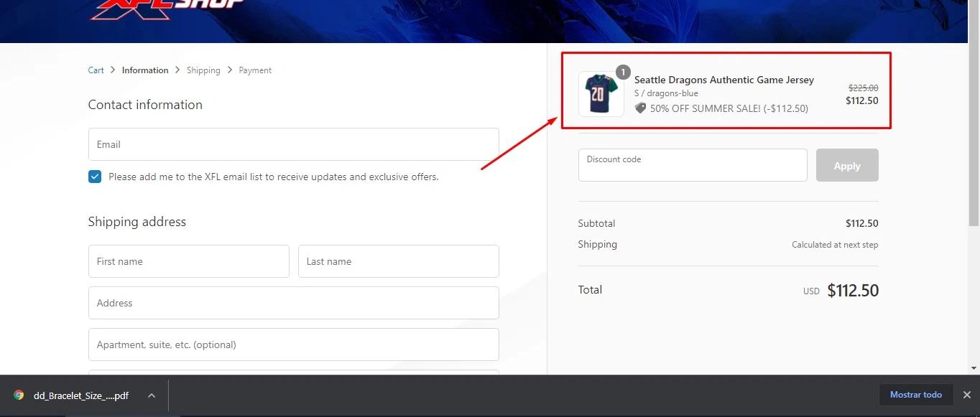Click the First name field

pyautogui.click(x=188, y=261)
